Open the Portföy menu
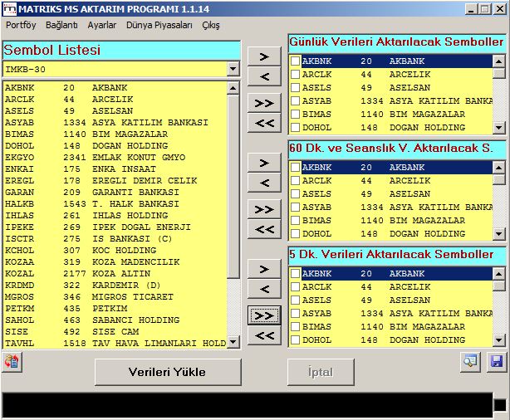510x420 pixels. (21, 25)
